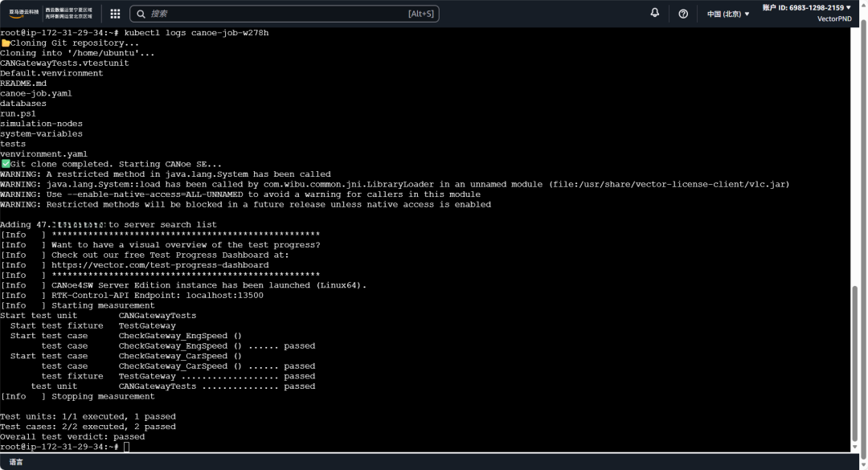Click the folder emoji before Cloning Git repository
This screenshot has height=470, width=868.
tap(6, 43)
